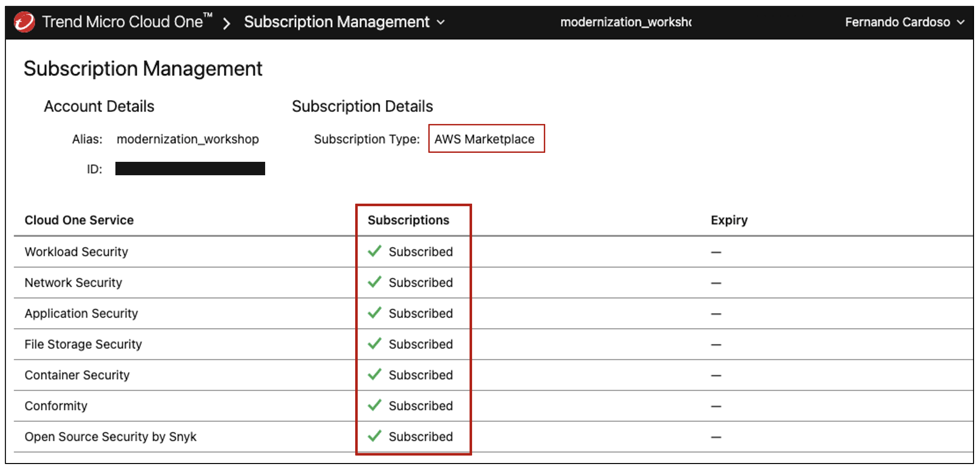Select the Network Security row
Image resolution: width=980 pixels, height=470 pixels.
(x=493, y=283)
